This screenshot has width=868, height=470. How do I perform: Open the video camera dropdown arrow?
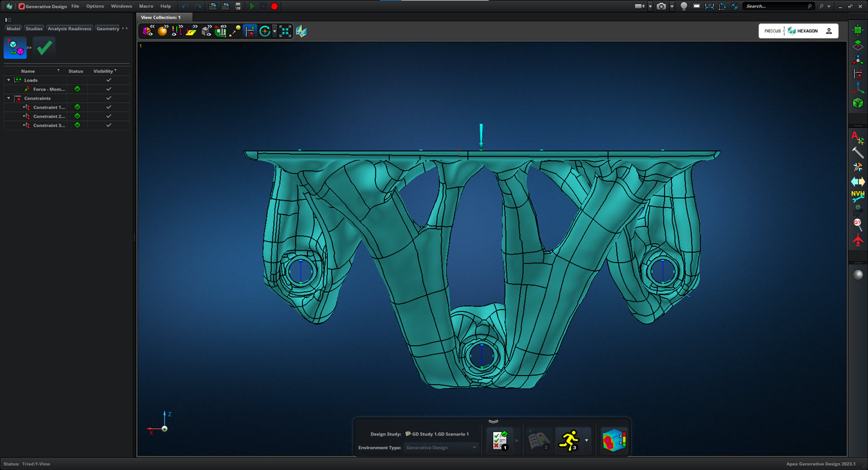point(650,6)
